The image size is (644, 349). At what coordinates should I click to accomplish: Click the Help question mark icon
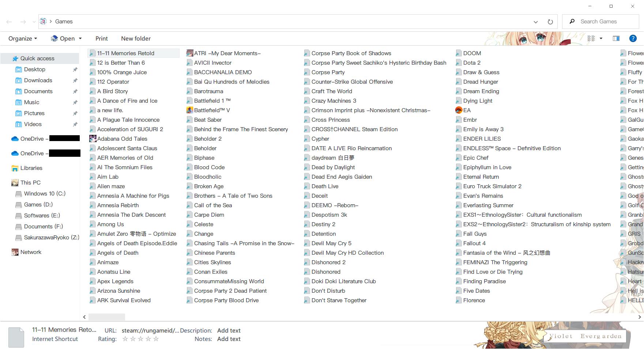coord(633,38)
